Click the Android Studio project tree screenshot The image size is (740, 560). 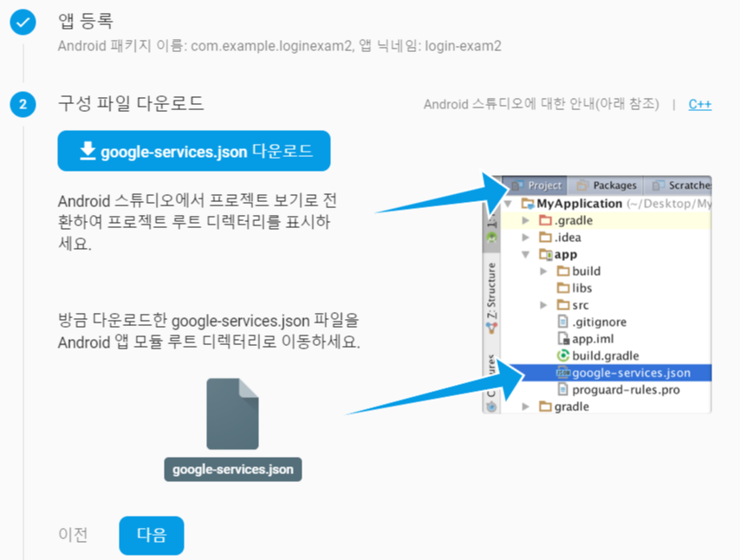[x=597, y=295]
